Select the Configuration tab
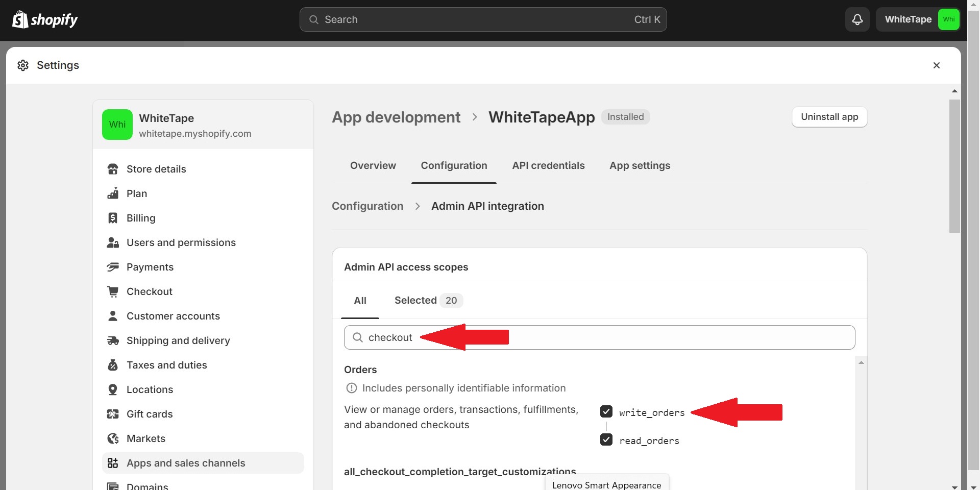 [x=454, y=165]
